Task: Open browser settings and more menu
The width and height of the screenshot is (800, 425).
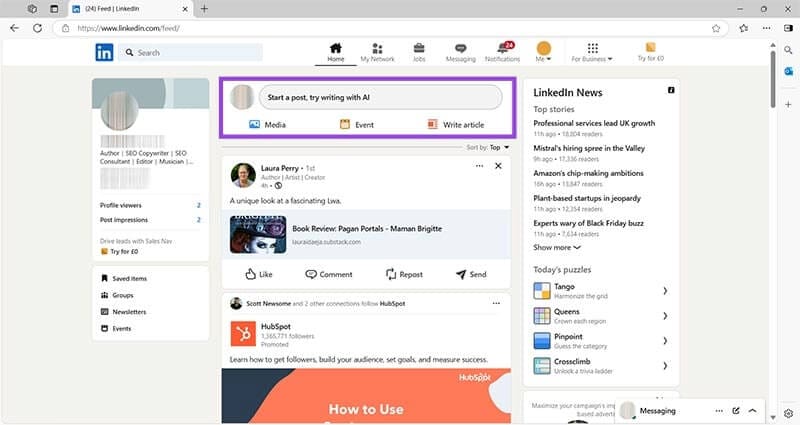Action: click(766, 28)
